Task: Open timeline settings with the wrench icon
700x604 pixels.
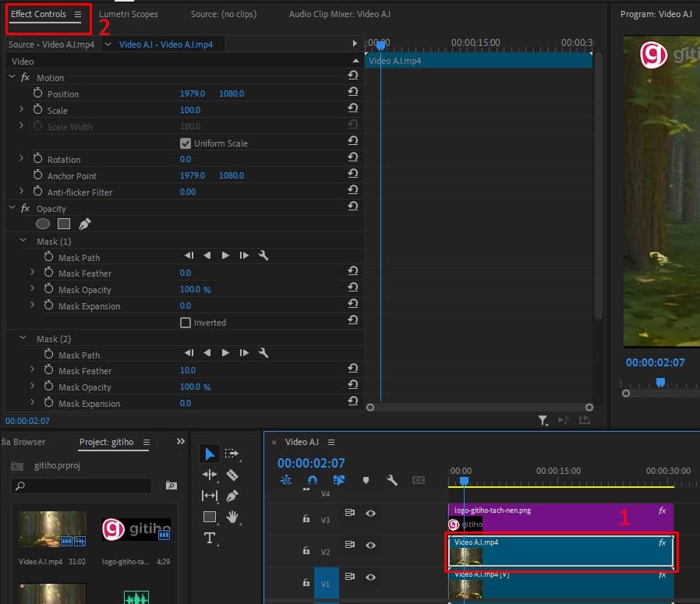Action: pos(392,479)
